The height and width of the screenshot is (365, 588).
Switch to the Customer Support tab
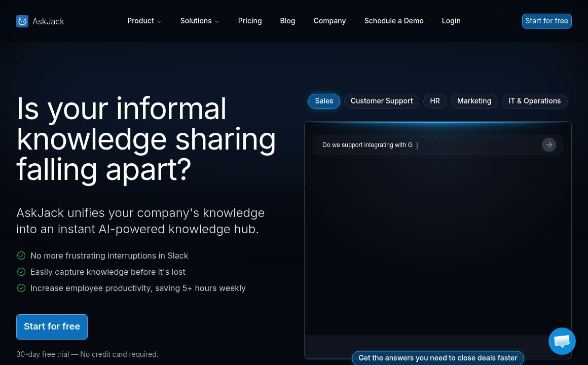(x=382, y=101)
